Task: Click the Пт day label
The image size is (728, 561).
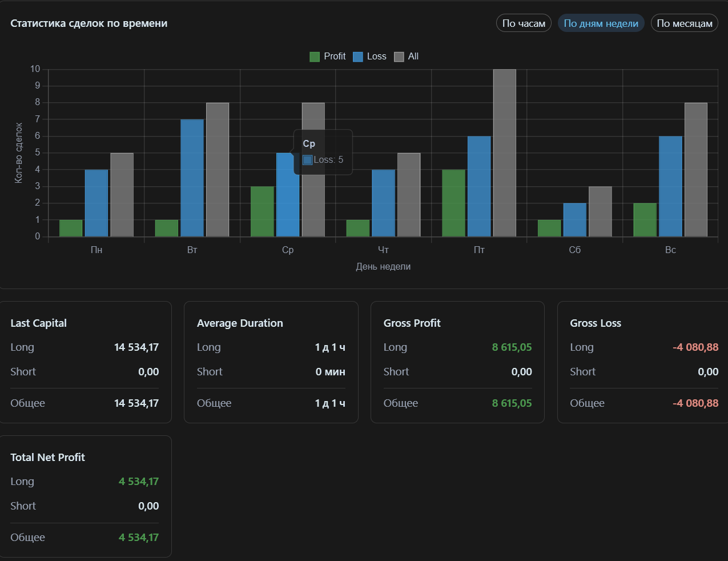Action: point(479,250)
